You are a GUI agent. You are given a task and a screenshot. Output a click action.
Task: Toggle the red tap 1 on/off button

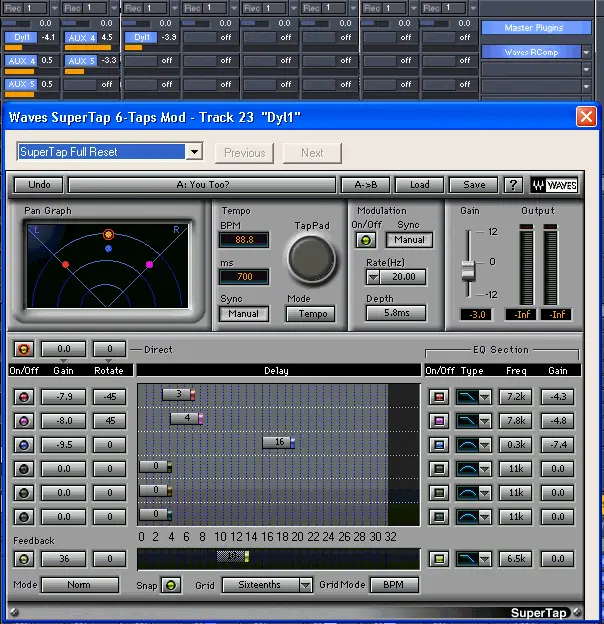point(23,397)
